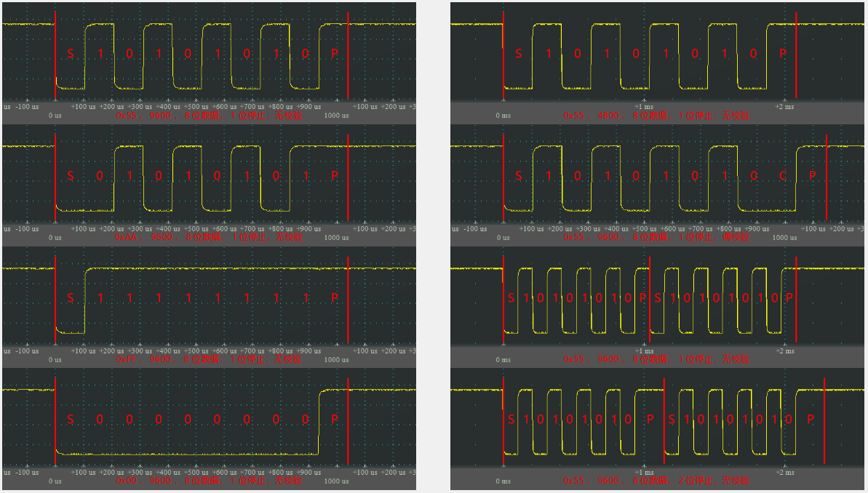Click the stop bit 'P' in 0xFF waveform
The height and width of the screenshot is (493, 868).
pyautogui.click(x=335, y=297)
